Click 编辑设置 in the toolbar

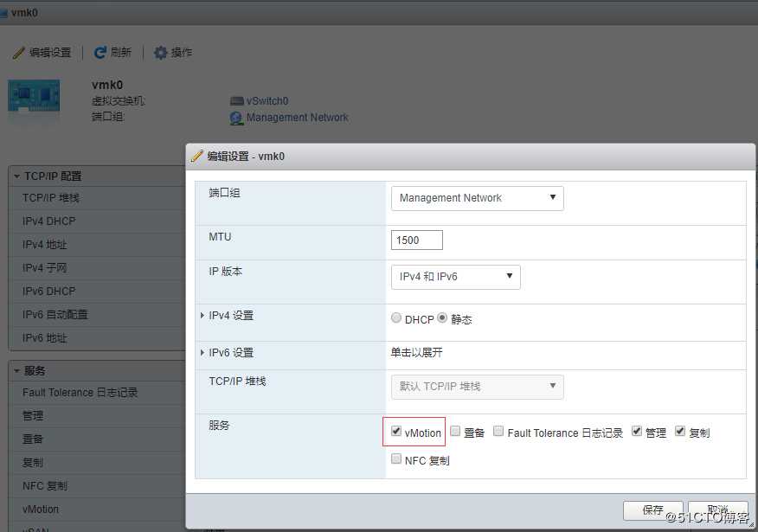(x=50, y=52)
